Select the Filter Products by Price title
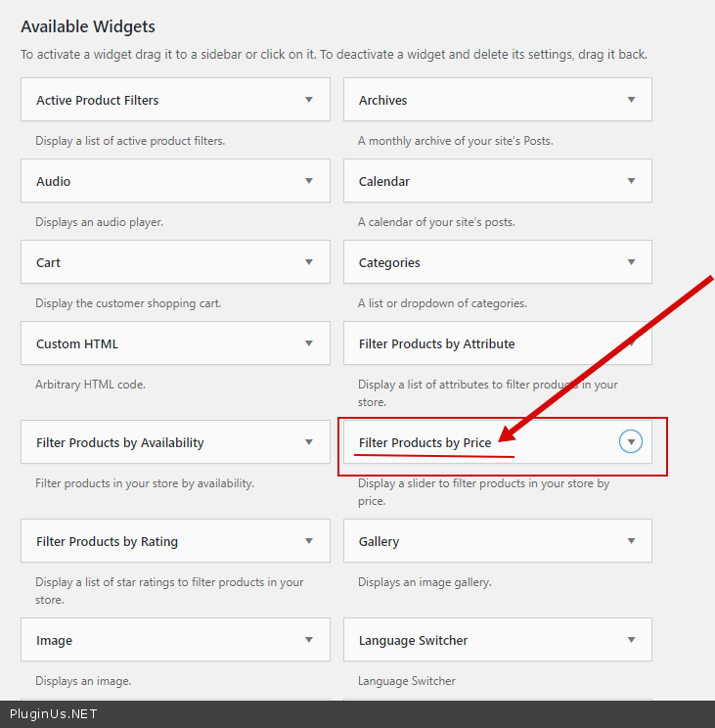715x728 pixels. click(425, 443)
